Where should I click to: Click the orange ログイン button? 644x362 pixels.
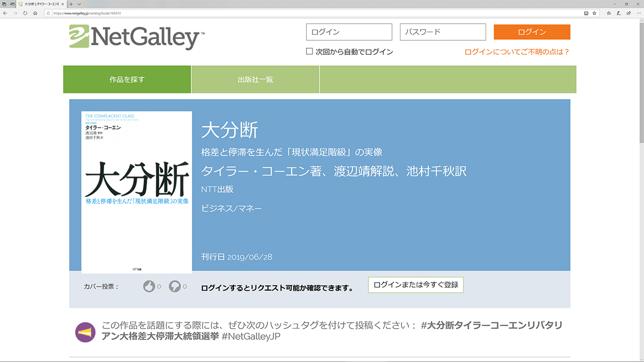coord(532,32)
